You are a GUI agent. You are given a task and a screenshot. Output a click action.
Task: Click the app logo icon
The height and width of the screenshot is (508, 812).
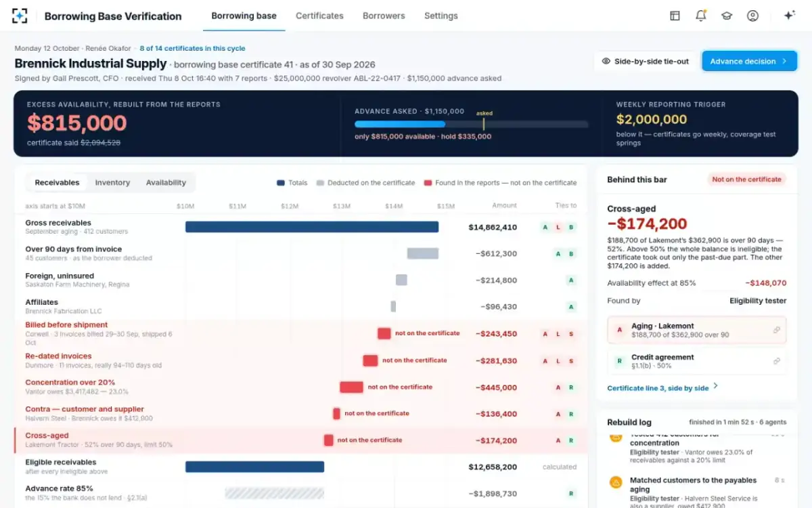pyautogui.click(x=20, y=16)
